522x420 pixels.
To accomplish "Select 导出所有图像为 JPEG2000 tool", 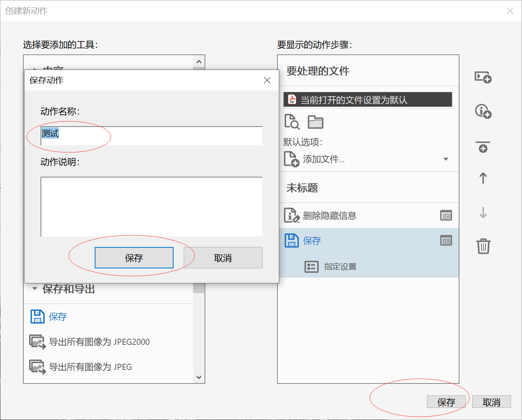I will [x=99, y=342].
